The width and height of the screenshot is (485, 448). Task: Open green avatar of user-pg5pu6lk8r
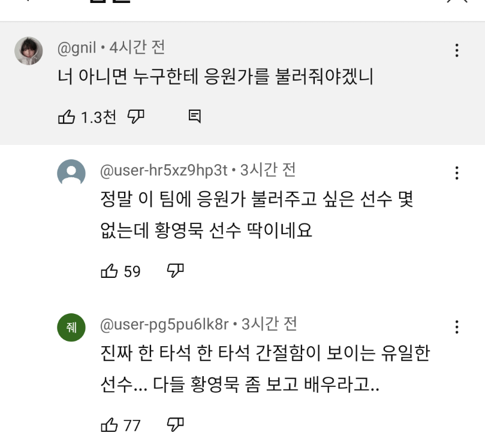click(71, 328)
